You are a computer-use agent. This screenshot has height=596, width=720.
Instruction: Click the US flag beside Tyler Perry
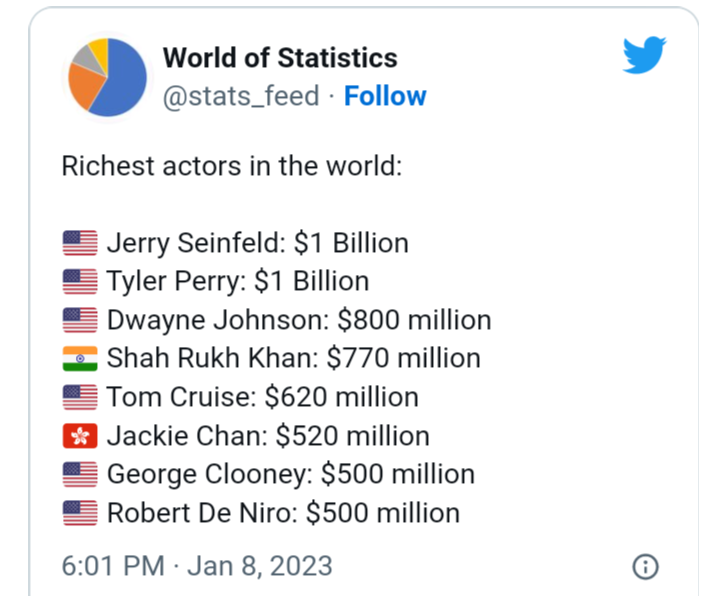pos(80,281)
